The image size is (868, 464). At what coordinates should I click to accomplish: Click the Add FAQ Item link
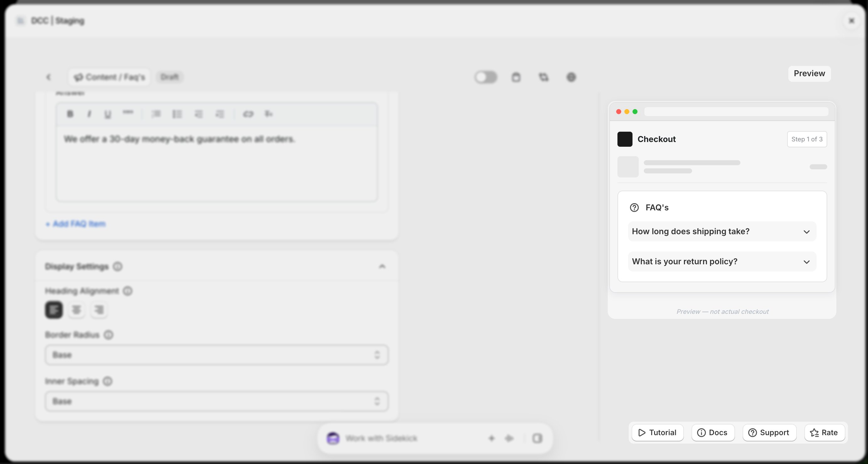(x=76, y=224)
